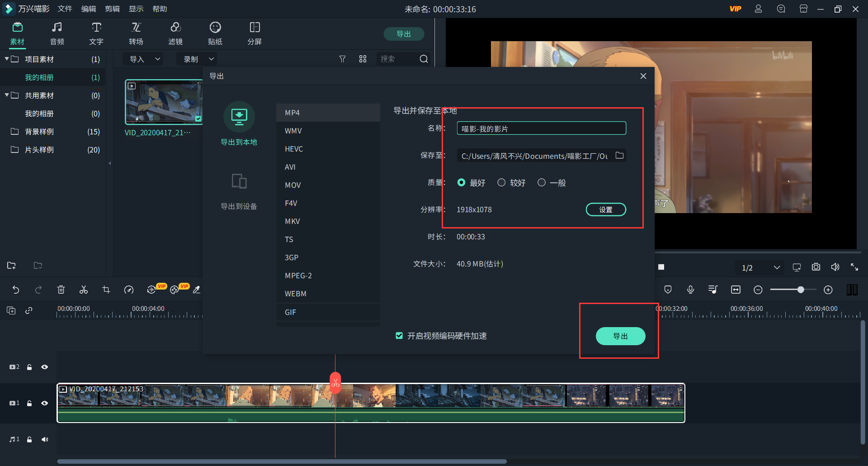Uncheck 开启视频编码硬件加速 checkbox

pos(399,336)
